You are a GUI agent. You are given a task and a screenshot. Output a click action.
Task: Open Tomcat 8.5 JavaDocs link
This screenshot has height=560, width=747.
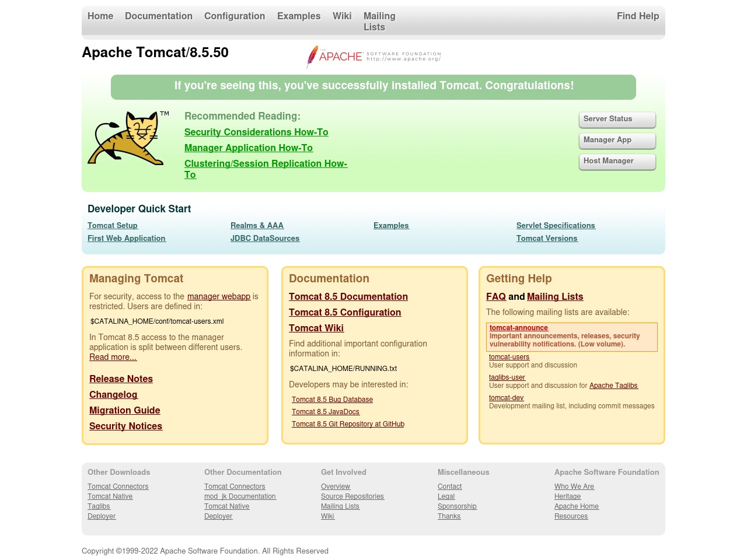tap(326, 412)
